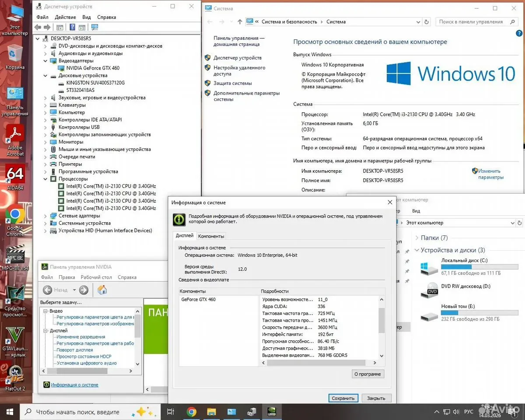Open Этот компьютер desktop icon

point(15,20)
